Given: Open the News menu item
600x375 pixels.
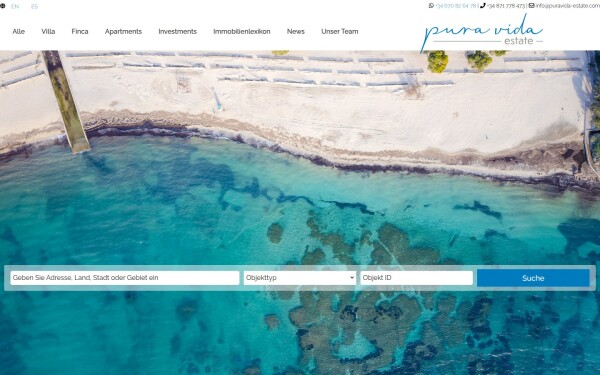Looking at the screenshot, I should tap(296, 31).
